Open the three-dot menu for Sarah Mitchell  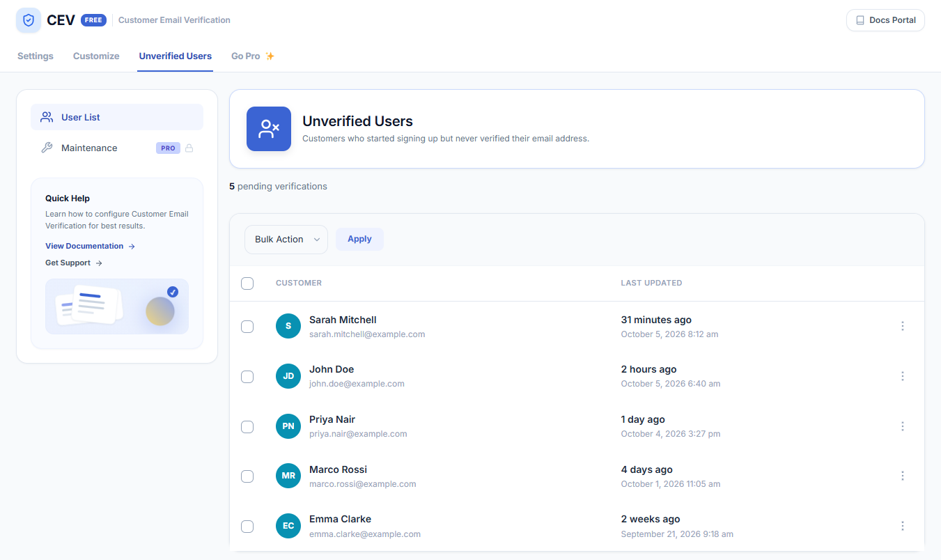[x=903, y=326]
